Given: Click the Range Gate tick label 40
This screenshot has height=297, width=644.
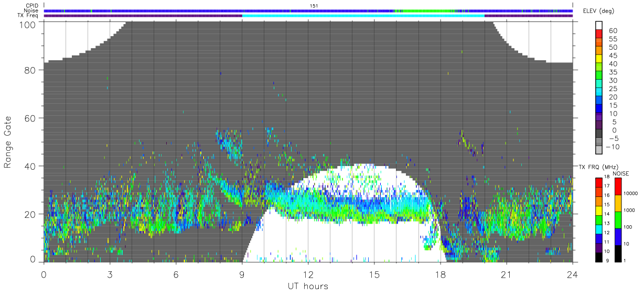Looking at the screenshot, I should [x=30, y=167].
